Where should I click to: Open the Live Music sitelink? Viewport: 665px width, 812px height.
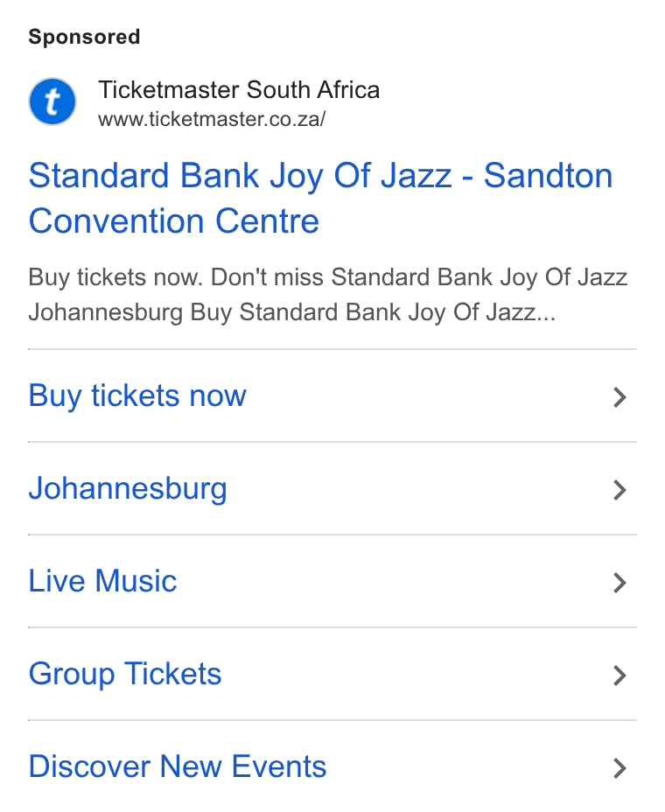(102, 581)
